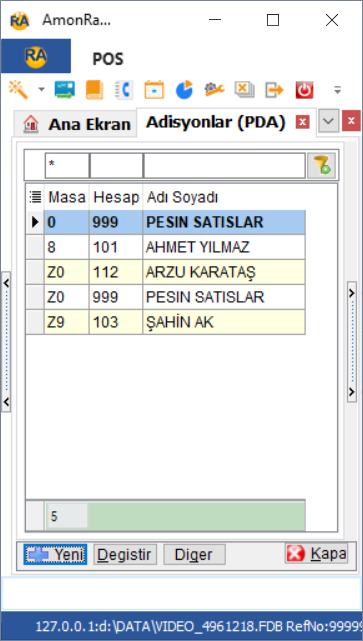Click Hesap cell 103
The height and width of the screenshot is (641, 363).
tap(116, 322)
